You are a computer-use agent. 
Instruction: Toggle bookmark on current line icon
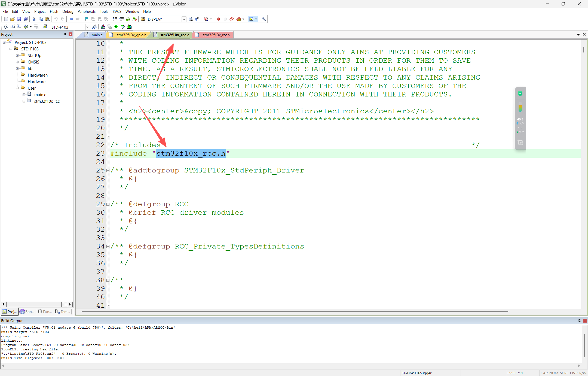click(x=86, y=19)
